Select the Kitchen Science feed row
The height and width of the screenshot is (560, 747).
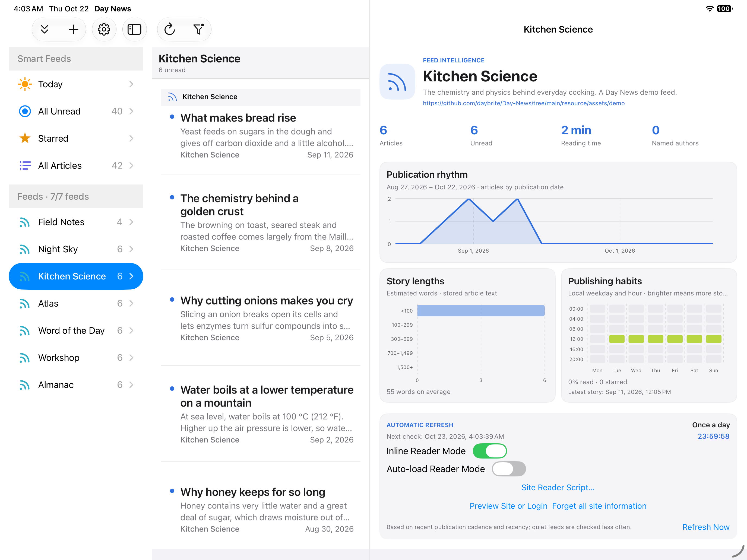click(x=76, y=276)
